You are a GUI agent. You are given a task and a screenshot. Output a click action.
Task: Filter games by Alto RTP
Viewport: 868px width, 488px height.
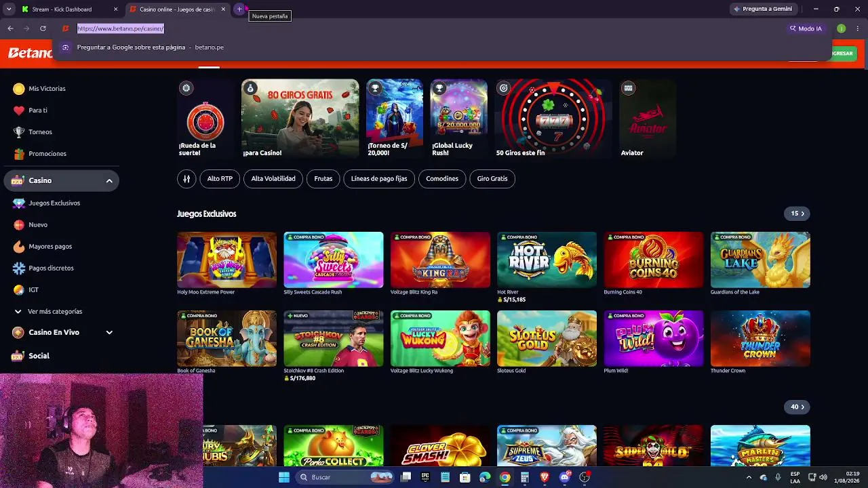tap(220, 179)
